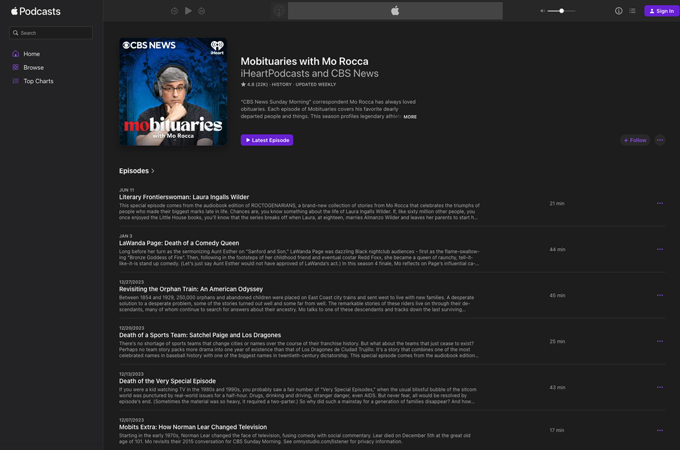Click the 25 min duration text
Screen dimensions: 680x450
[x=557, y=341]
